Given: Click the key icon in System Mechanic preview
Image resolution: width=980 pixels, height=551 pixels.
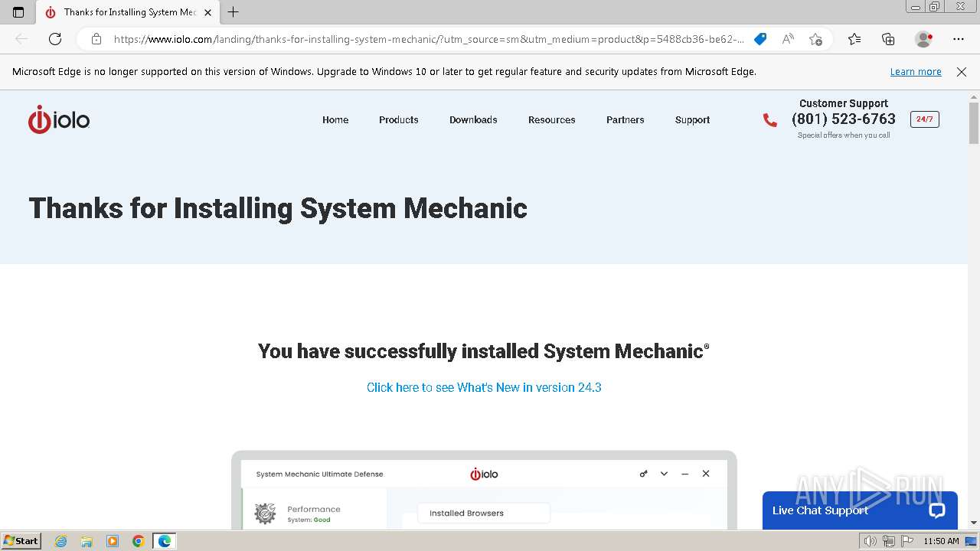Looking at the screenshot, I should tap(644, 474).
